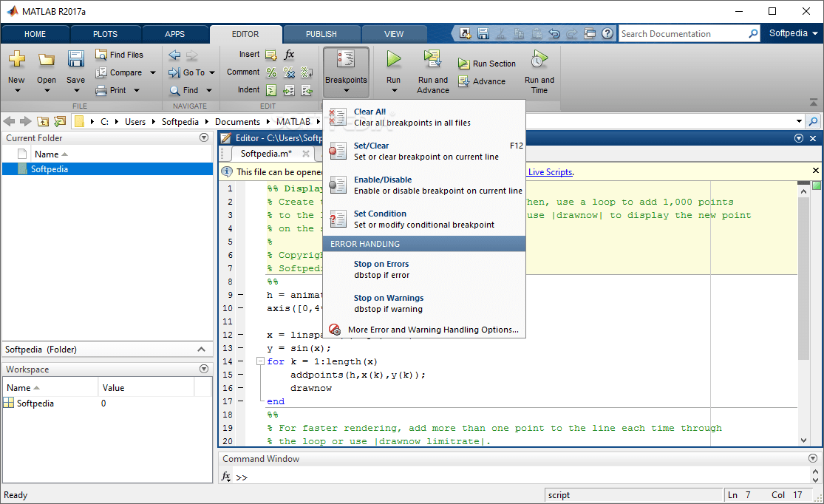Open a file with the Open folder icon
Viewport: 824px width, 504px height.
point(47,59)
